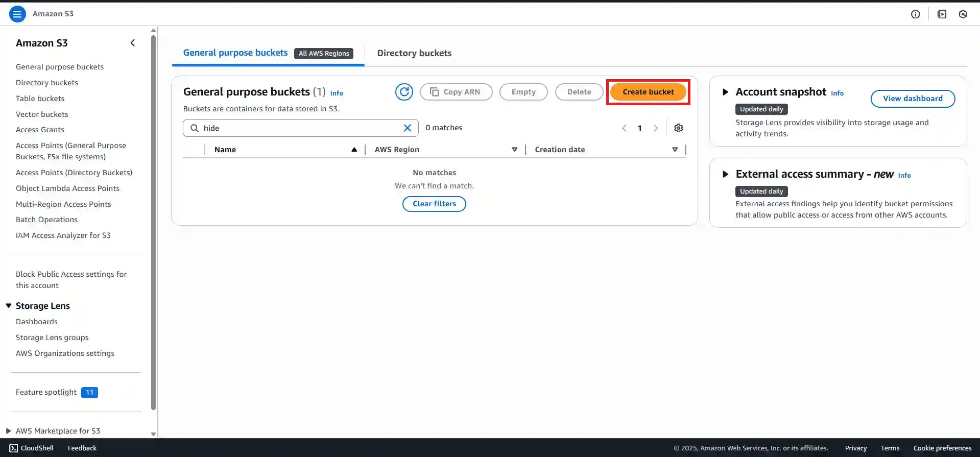This screenshot has height=457, width=980.
Task: Open Privacy link in footer
Action: coord(856,448)
